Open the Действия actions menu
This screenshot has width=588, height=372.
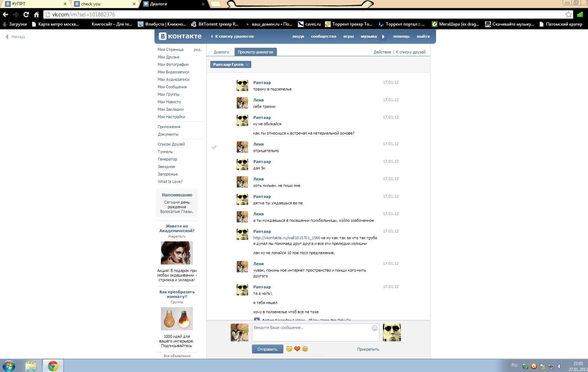tap(382, 52)
